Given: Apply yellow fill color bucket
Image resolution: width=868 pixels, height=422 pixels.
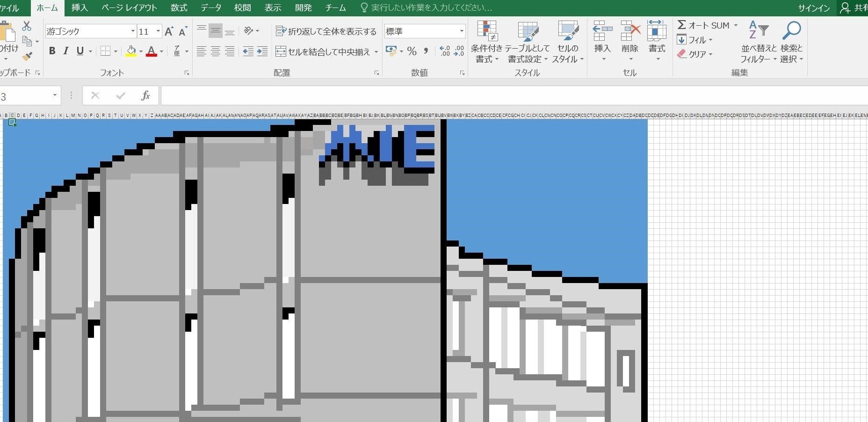Looking at the screenshot, I should (x=131, y=51).
